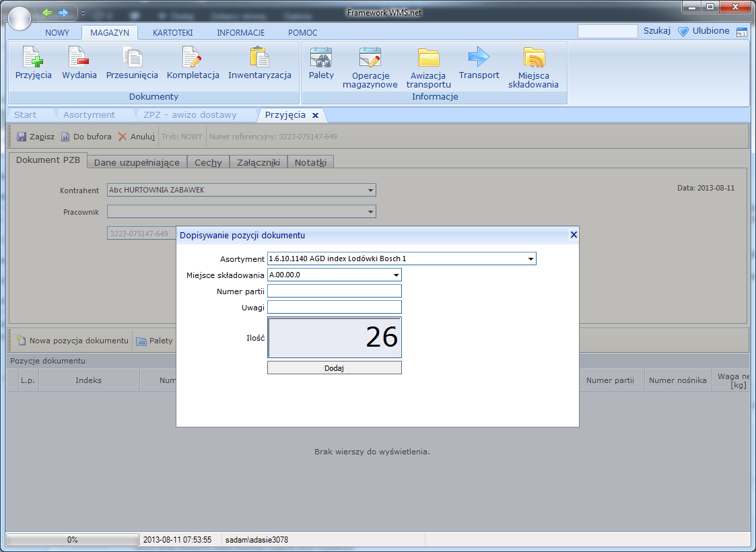Screen dimensions: 756x552
Task: Click the 'Tryb: NOWY' label
Action: point(182,137)
